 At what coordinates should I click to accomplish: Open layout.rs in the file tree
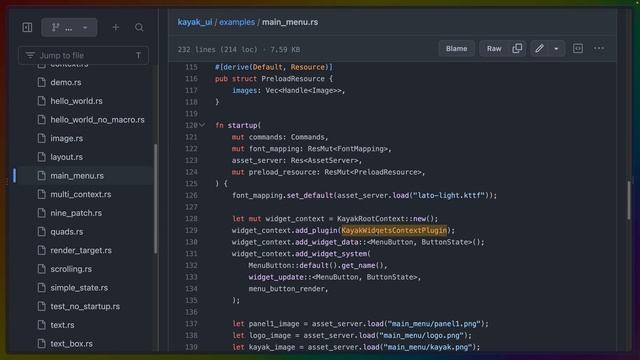[67, 157]
